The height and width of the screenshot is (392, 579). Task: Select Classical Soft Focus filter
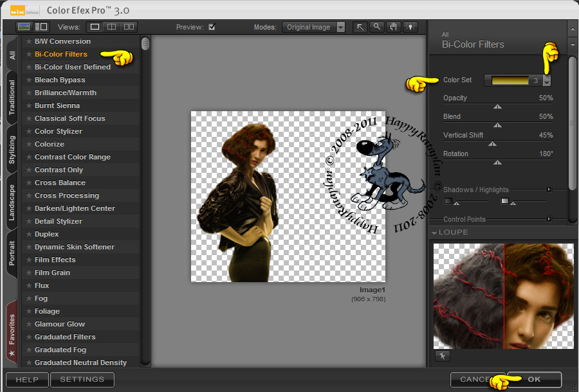(x=69, y=118)
